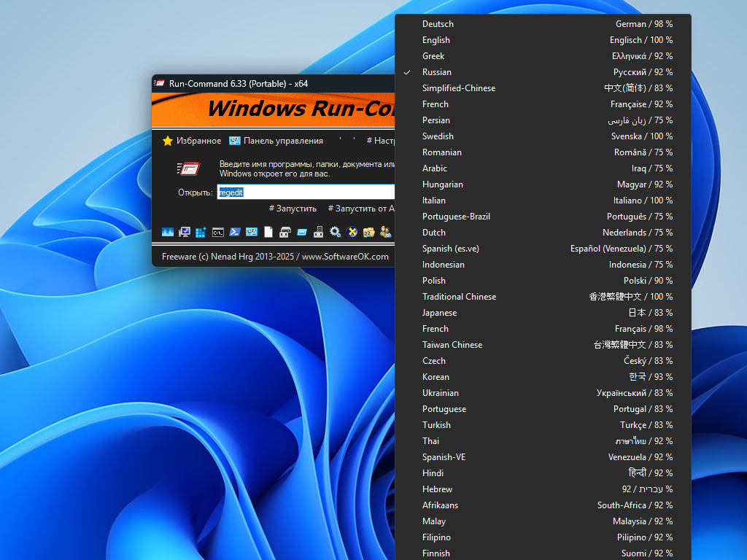Click the blank white document icon
Screen dimensions: 747x560
268,233
